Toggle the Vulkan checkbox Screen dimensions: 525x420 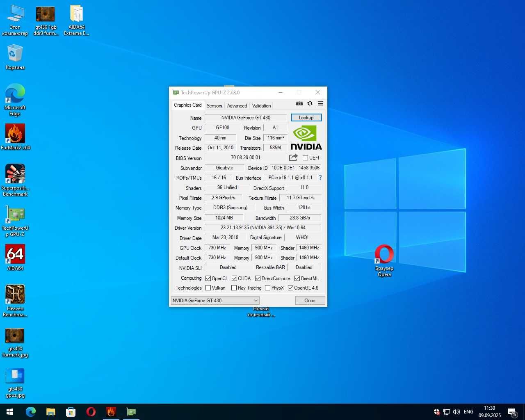click(208, 288)
